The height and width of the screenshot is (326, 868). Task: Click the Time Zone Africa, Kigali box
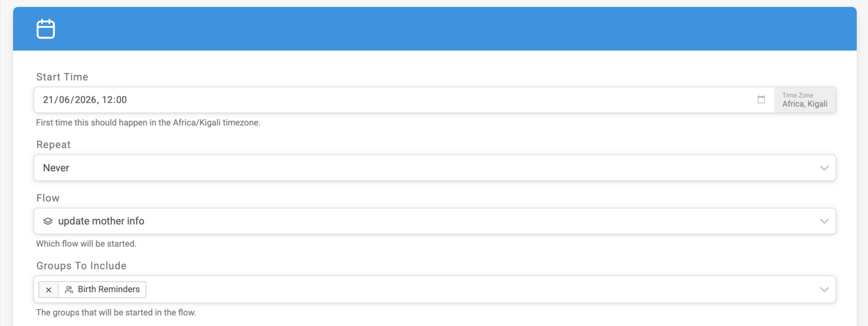pos(805,100)
